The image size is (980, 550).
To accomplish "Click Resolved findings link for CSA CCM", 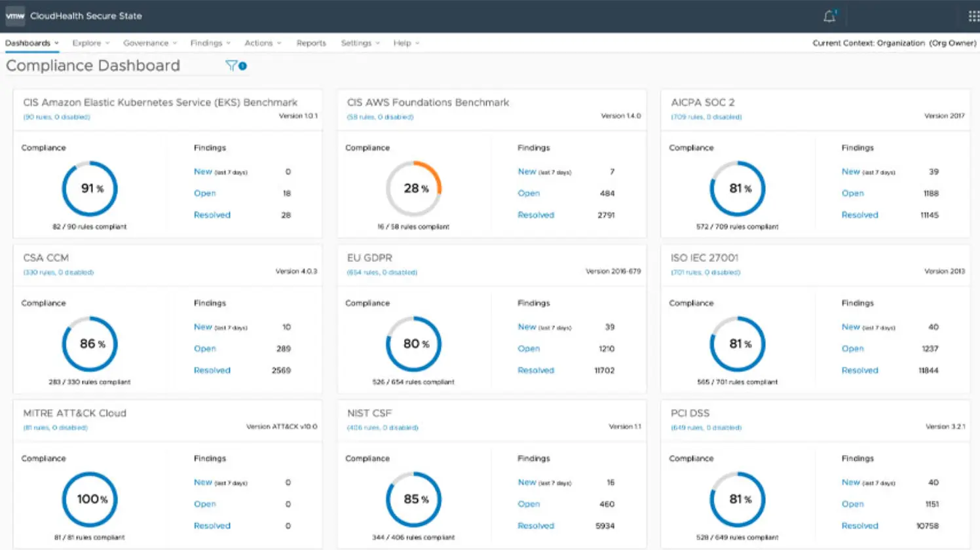I will [x=212, y=370].
